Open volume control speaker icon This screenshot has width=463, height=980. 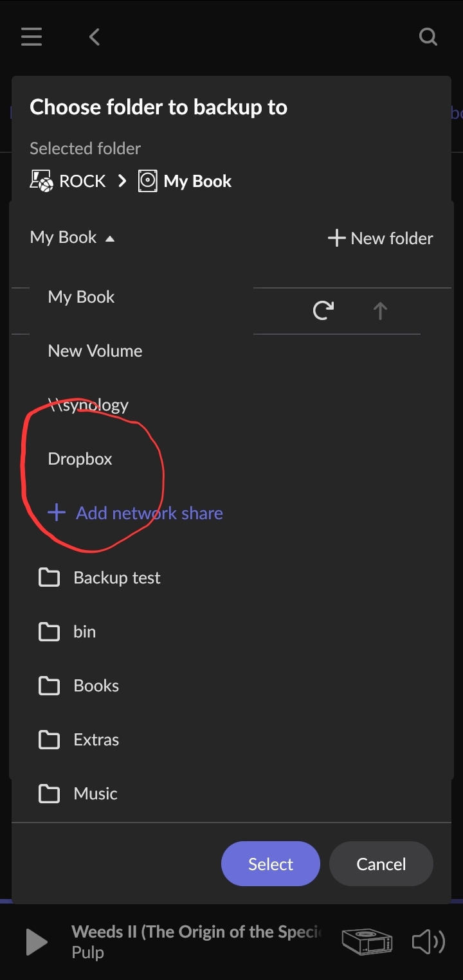click(428, 942)
